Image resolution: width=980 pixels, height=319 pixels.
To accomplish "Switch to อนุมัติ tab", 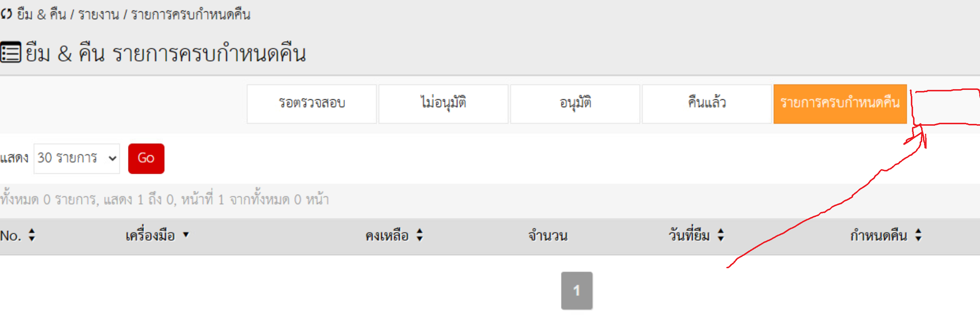I will (575, 104).
